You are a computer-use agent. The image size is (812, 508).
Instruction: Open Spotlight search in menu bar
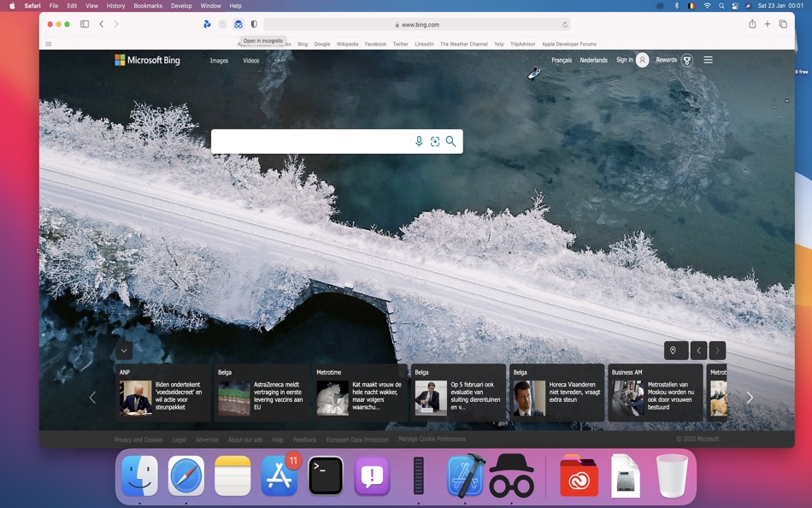pos(721,6)
